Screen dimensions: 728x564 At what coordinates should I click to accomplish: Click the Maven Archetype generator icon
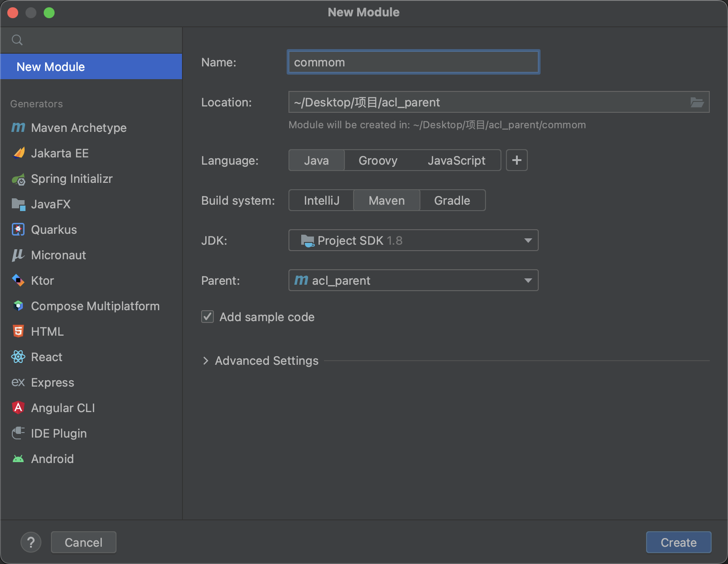tap(18, 128)
